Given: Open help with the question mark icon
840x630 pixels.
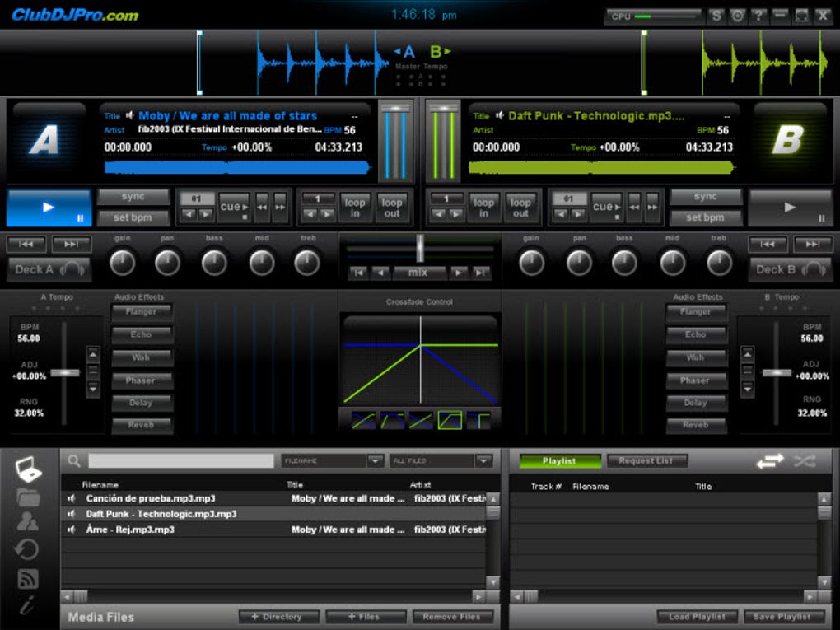Looking at the screenshot, I should pyautogui.click(x=758, y=16).
